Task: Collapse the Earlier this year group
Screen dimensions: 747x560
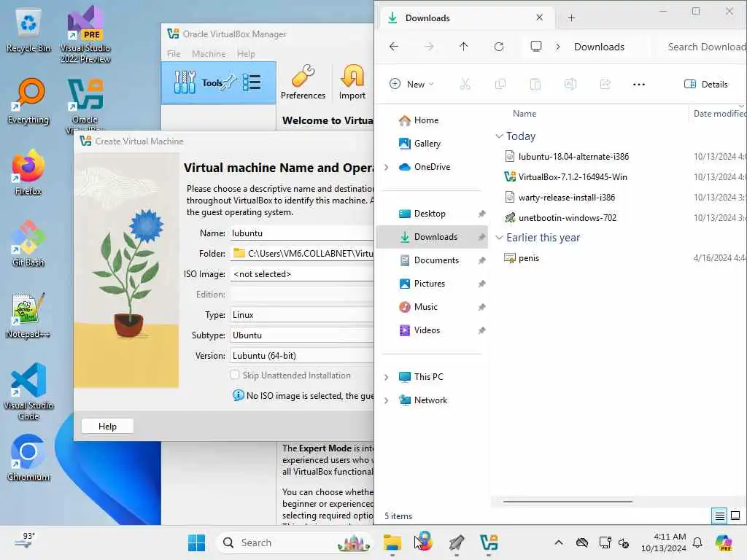Action: (499, 238)
